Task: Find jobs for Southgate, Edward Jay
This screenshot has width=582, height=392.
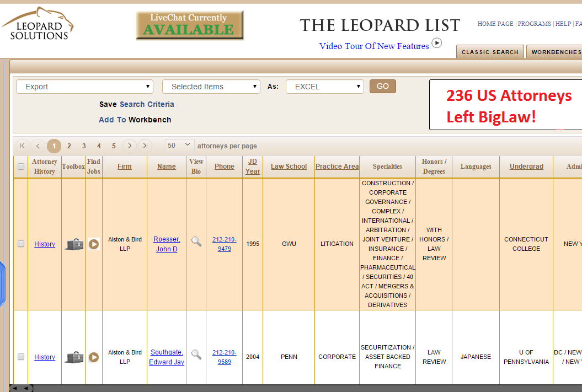Action: pos(94,357)
